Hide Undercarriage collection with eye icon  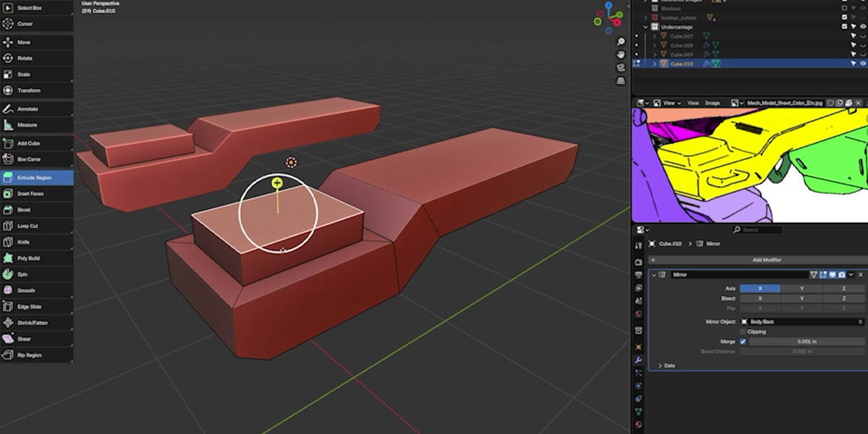click(x=862, y=27)
